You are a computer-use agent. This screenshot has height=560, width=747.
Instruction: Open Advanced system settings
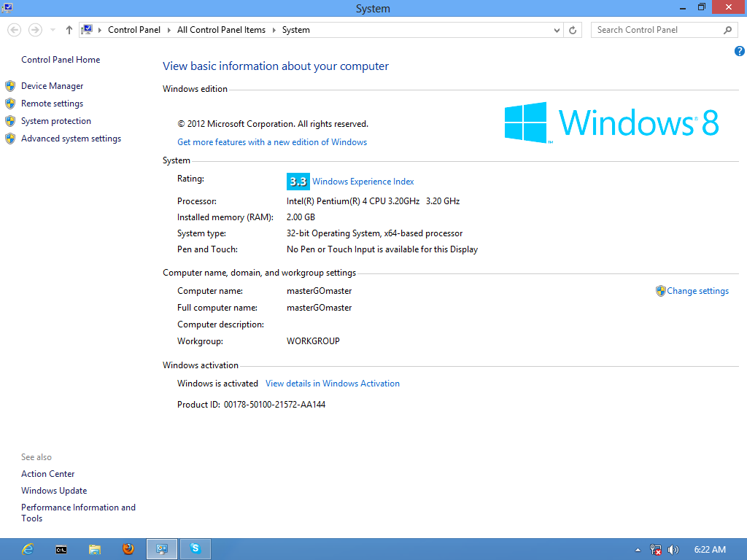pos(71,139)
